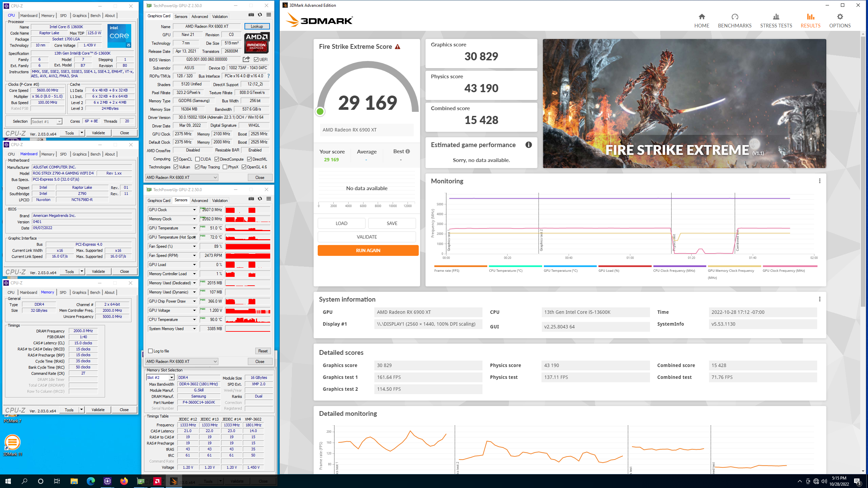Open File Explorer from the taskbar
The width and height of the screenshot is (868, 488).
74,481
